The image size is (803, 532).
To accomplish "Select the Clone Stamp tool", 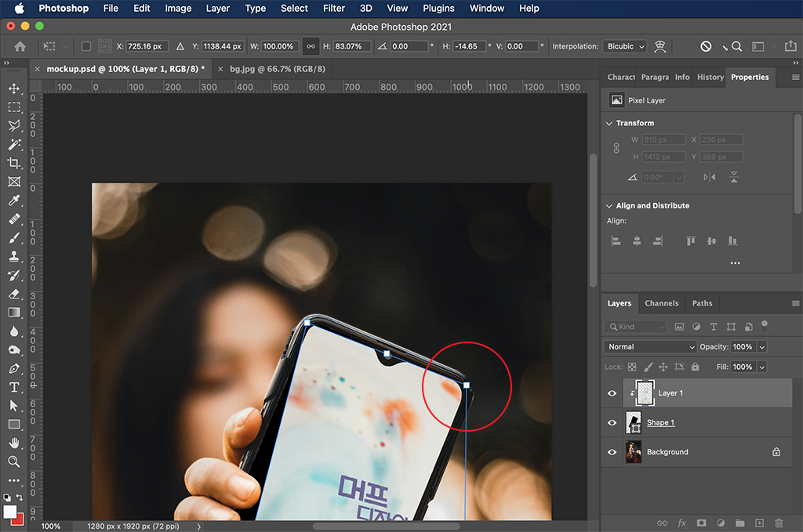I will (x=14, y=256).
